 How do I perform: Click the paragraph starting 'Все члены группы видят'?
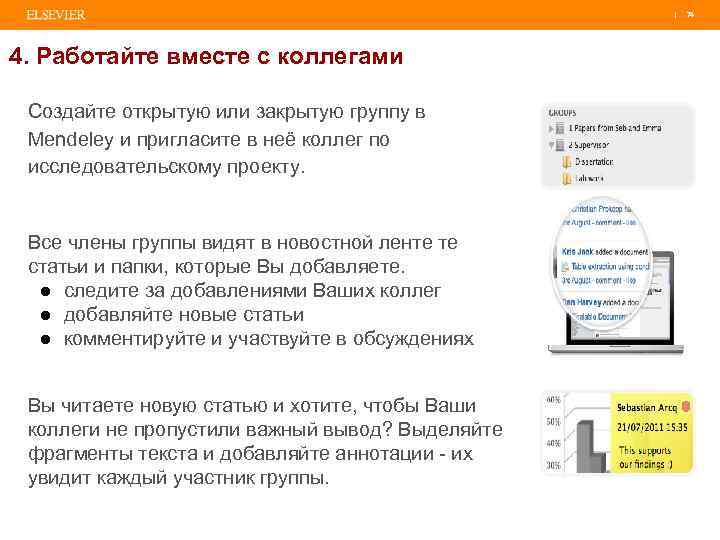pos(243,254)
